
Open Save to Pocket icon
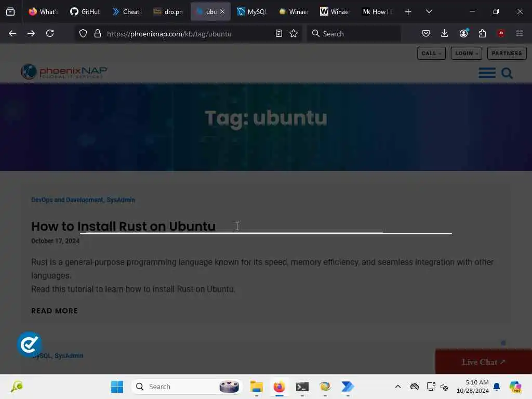(426, 33)
